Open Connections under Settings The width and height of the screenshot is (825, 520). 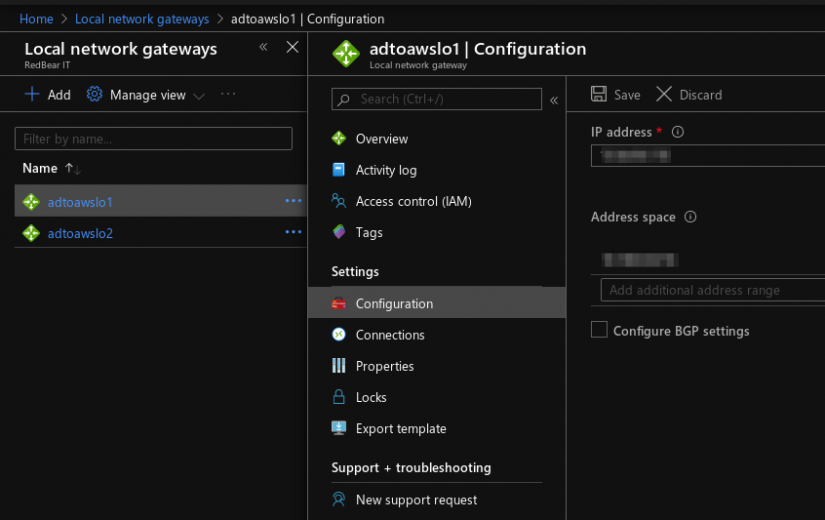coord(390,335)
